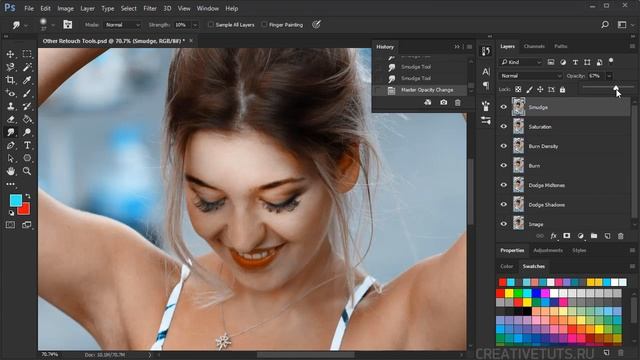Open the Window menu
Viewport: 640px width, 360px height.
pos(208,8)
